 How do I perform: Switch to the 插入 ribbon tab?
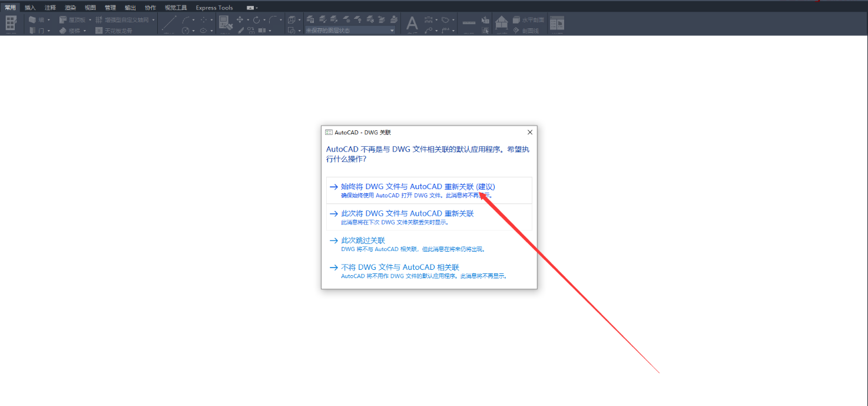point(30,8)
